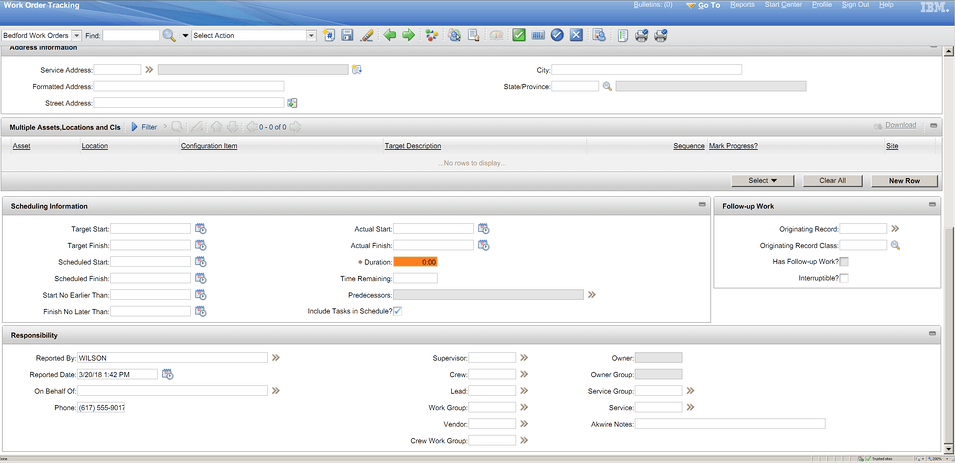Click the New Work Order toolbar icon
Image resolution: width=955 pixels, height=463 pixels.
[x=329, y=35]
